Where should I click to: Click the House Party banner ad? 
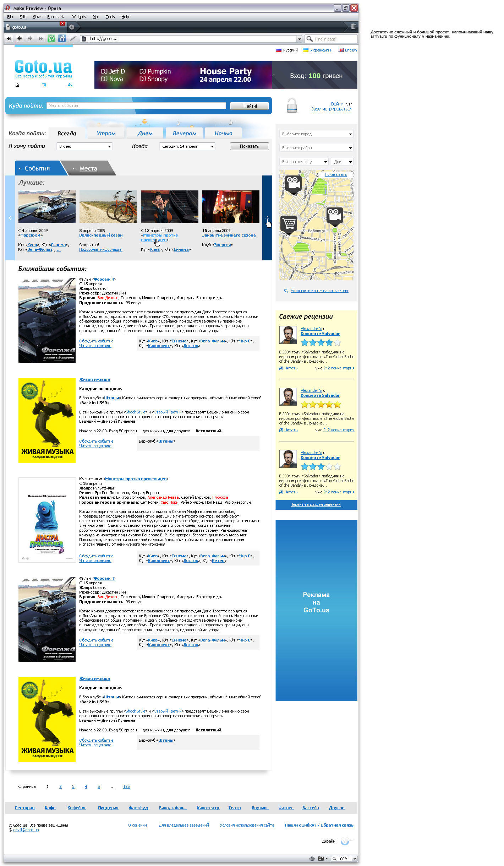(226, 75)
